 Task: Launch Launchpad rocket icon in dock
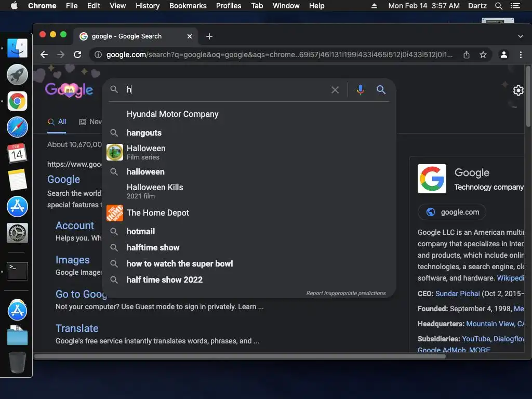coord(17,75)
